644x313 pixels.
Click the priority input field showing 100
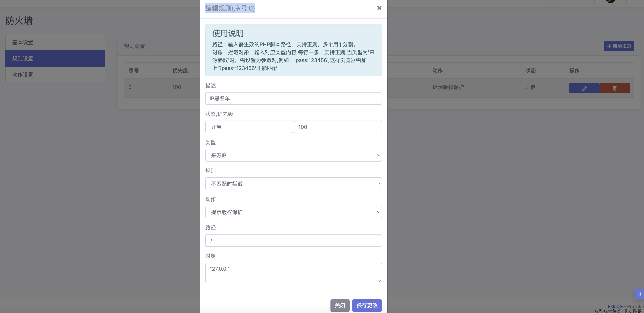tap(337, 127)
